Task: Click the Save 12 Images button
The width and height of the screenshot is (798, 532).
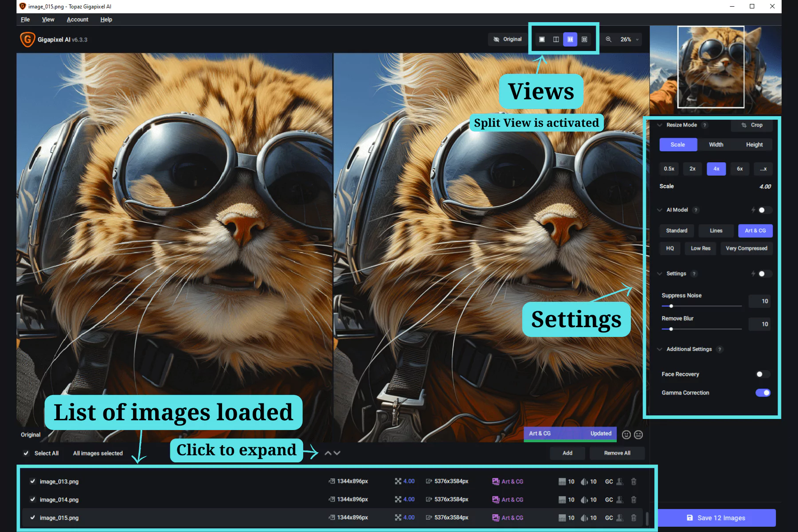Action: tap(716, 518)
